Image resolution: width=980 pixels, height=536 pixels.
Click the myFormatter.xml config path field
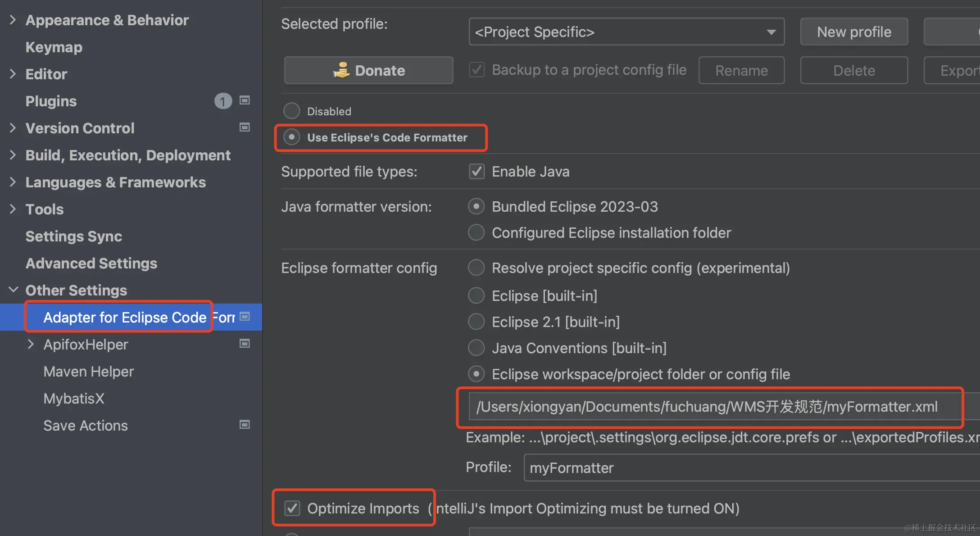pyautogui.click(x=707, y=407)
